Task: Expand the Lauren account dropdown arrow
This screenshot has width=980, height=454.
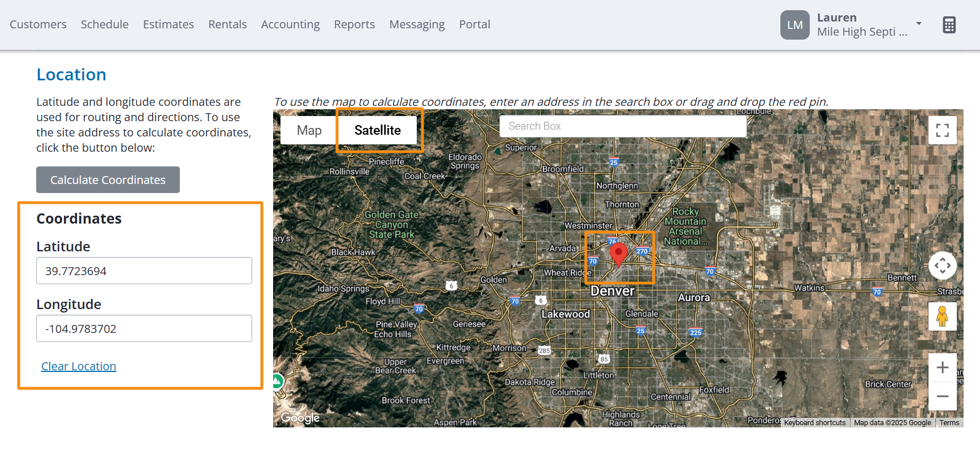Action: tap(919, 24)
